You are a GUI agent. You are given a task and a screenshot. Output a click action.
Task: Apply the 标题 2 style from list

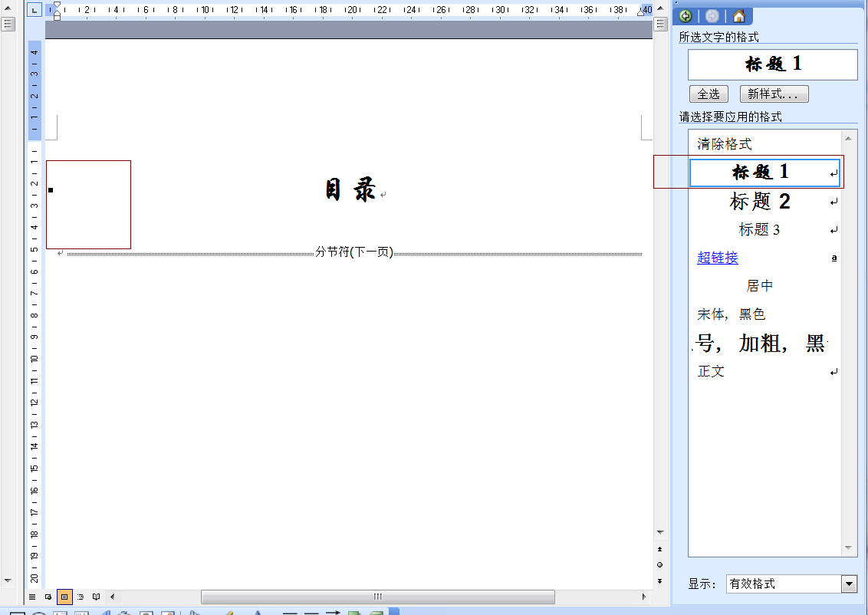click(x=764, y=202)
